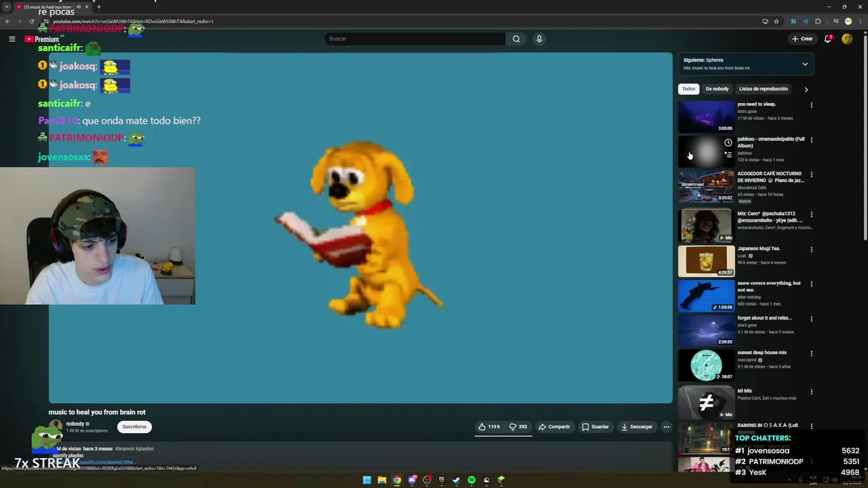This screenshot has width=868, height=488.
Task: Dislike the video (293)
Action: (518, 426)
